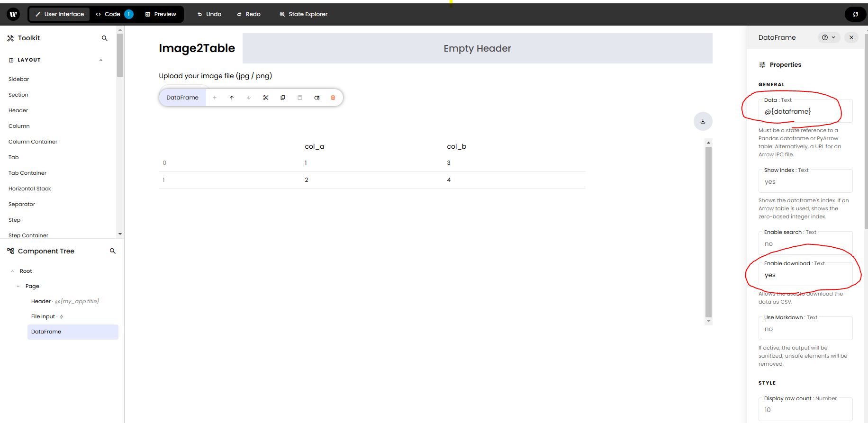Click the Undo button
Image resolution: width=868 pixels, height=423 pixels.
click(209, 14)
